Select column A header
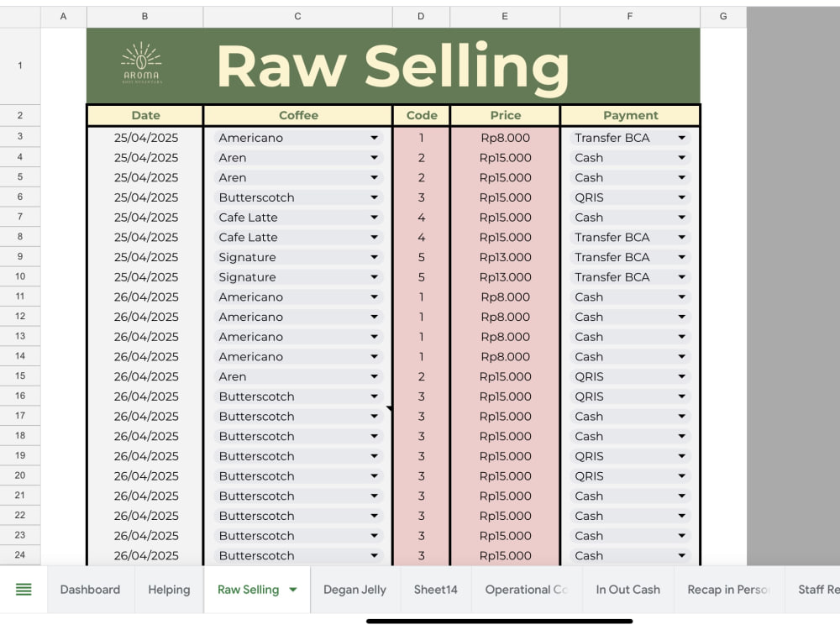840x630 pixels. (63, 17)
